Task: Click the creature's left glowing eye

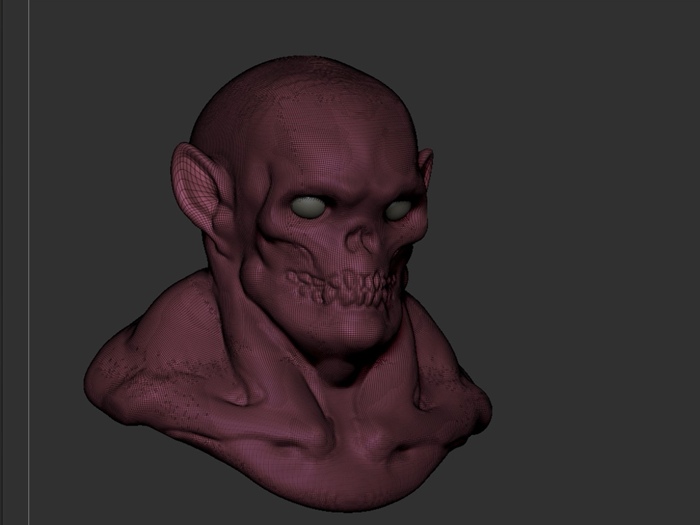Action: [309, 205]
